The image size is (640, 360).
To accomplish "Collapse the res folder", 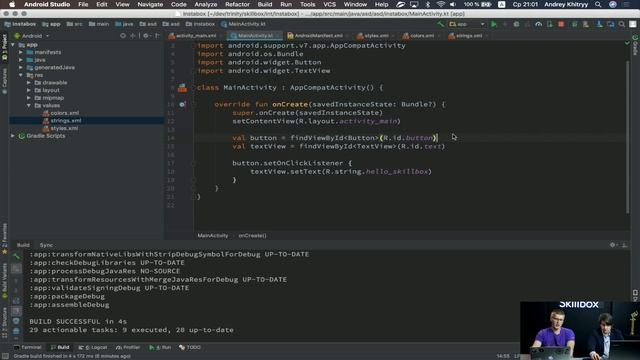I will pos(21,75).
